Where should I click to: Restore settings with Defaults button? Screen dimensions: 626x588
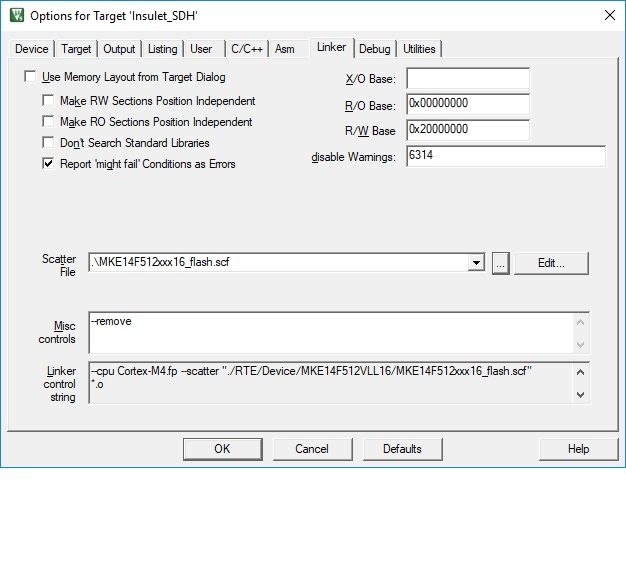402,449
